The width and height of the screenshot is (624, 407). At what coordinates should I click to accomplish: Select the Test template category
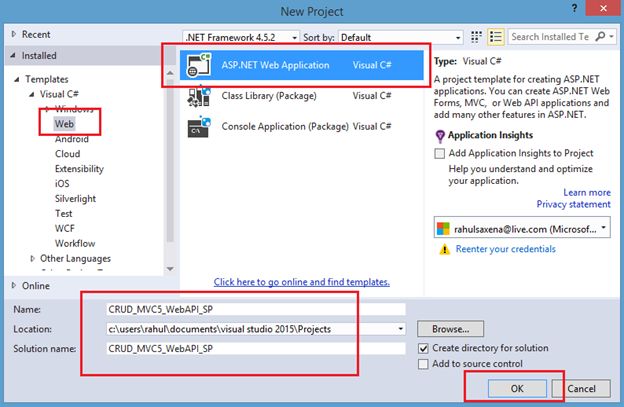pyautogui.click(x=64, y=213)
